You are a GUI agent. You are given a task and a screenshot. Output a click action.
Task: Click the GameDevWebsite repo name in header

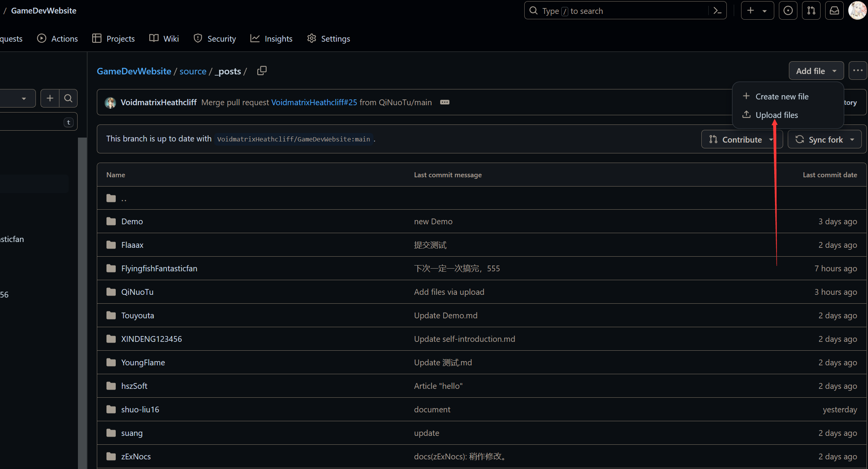coord(44,11)
